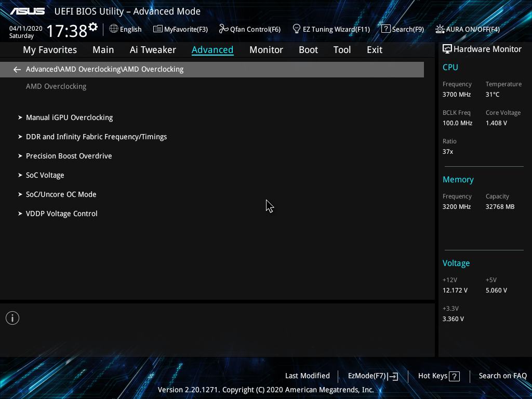This screenshot has height=399, width=532.
Task: Click Ratio value 37x
Action: coord(447,151)
